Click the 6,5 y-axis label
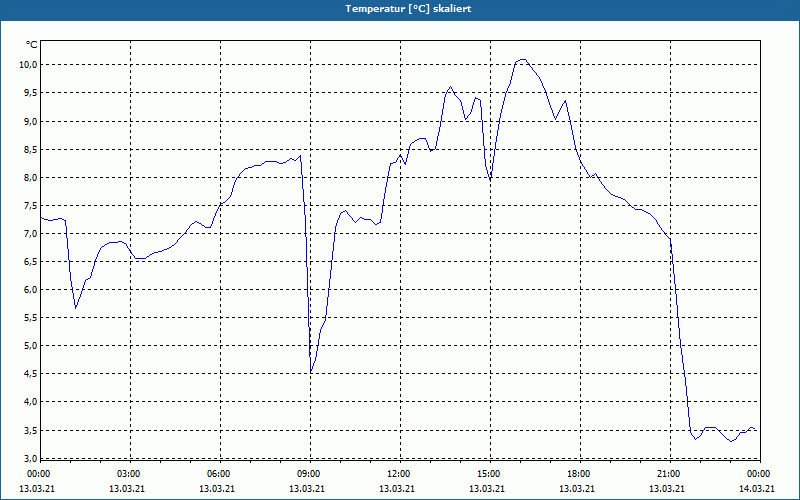Screen dimensions: 800x500 click(x=30, y=262)
